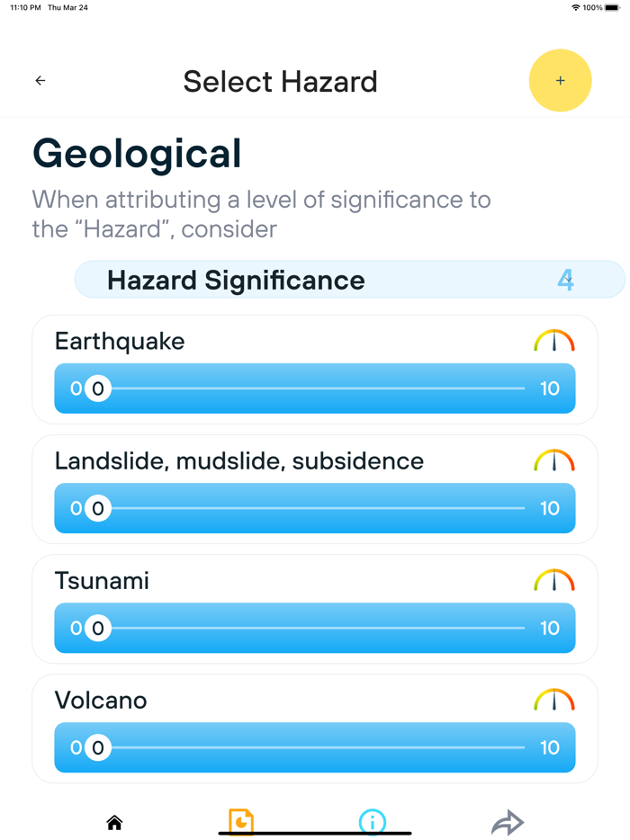630x840 pixels.
Task: Click the Volcano slider knob
Action: (x=97, y=747)
